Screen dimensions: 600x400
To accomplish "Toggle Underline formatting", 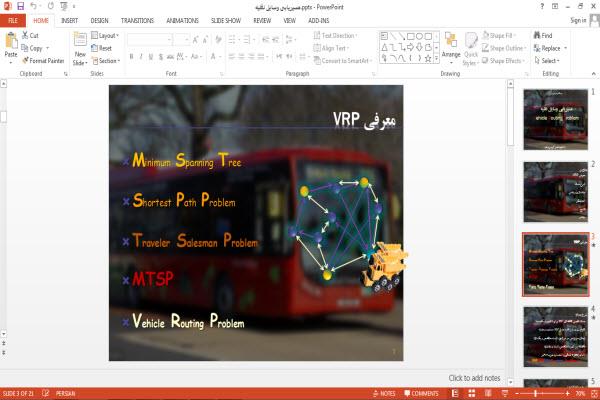I will (151, 57).
